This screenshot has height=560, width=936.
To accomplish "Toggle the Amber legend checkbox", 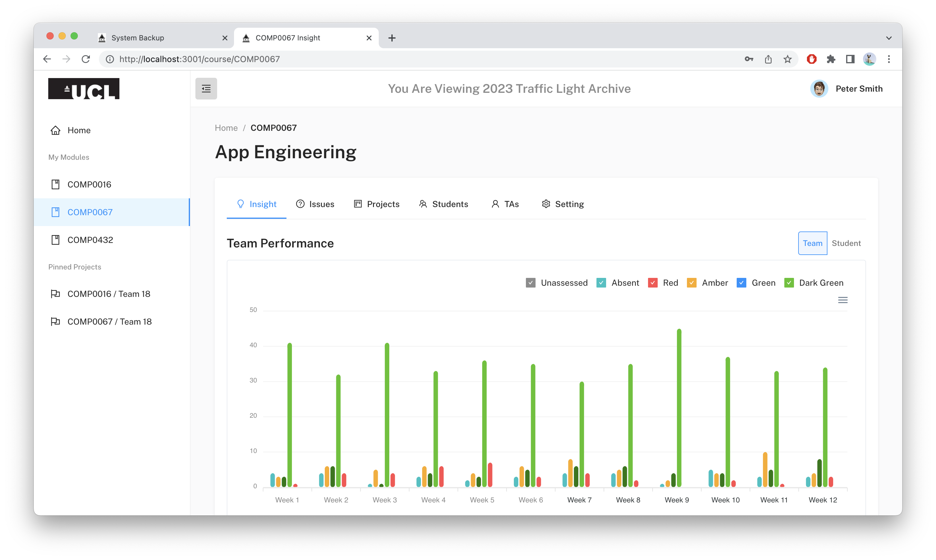I will 691,283.
